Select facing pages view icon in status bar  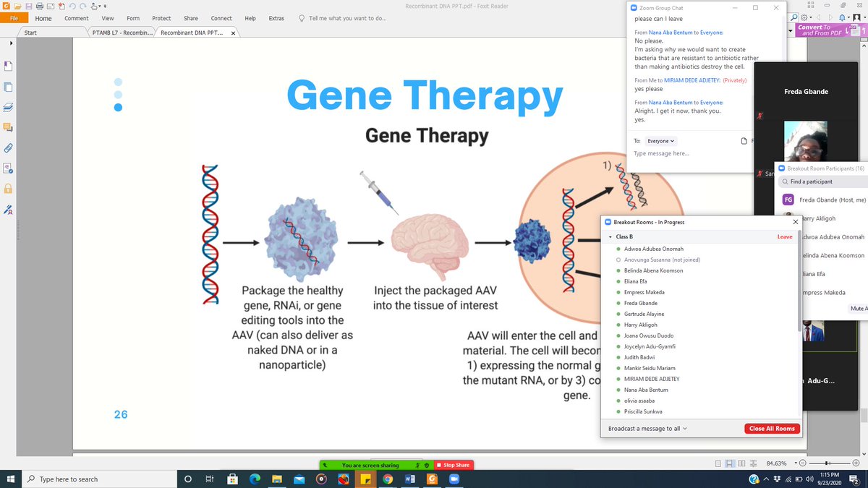tap(741, 463)
